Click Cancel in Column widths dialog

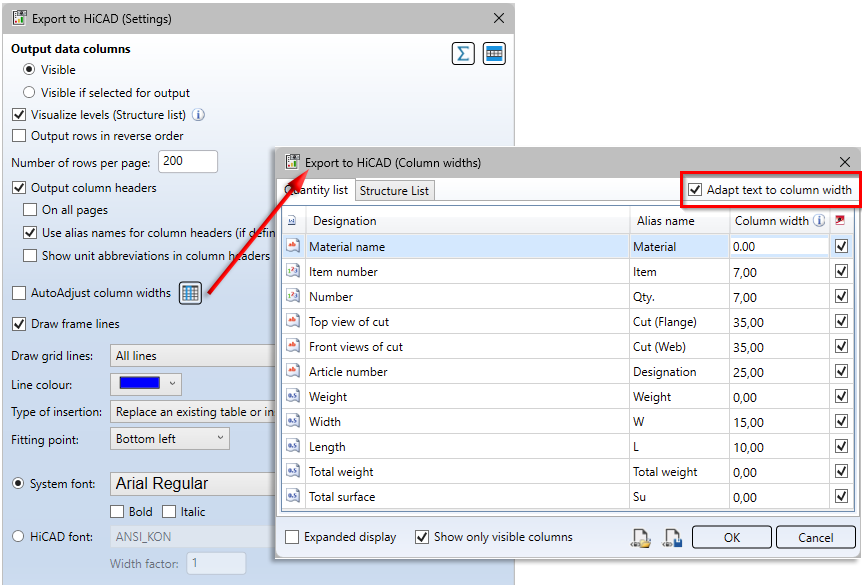coord(815,538)
